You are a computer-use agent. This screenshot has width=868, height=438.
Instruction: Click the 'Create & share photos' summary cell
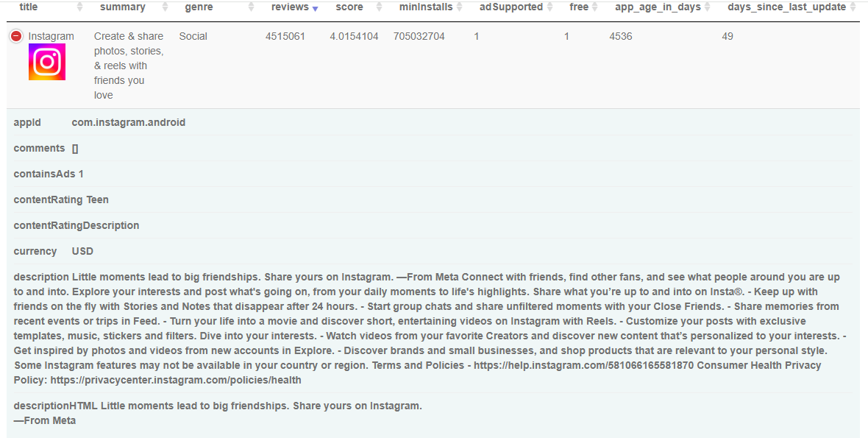[x=129, y=66]
